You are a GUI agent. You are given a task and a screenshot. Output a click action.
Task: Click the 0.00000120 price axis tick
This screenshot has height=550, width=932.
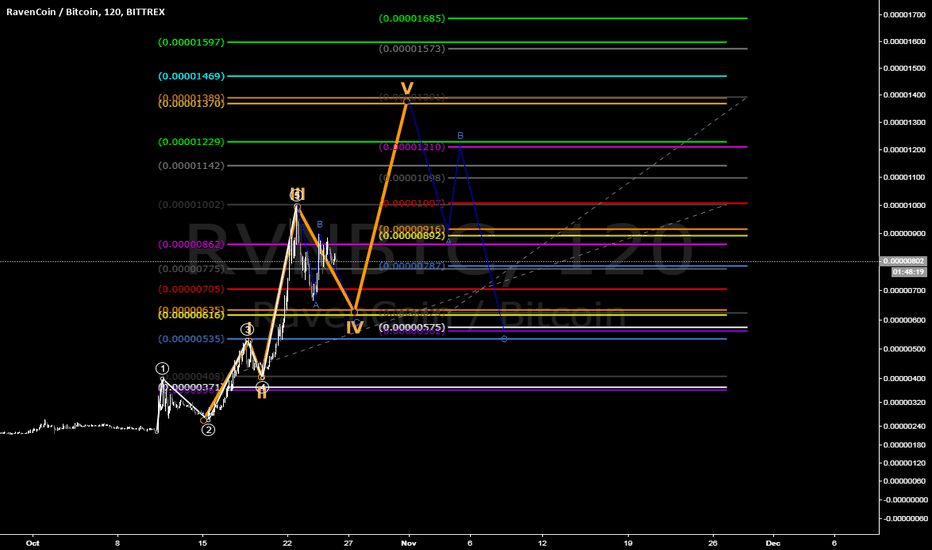point(904,463)
